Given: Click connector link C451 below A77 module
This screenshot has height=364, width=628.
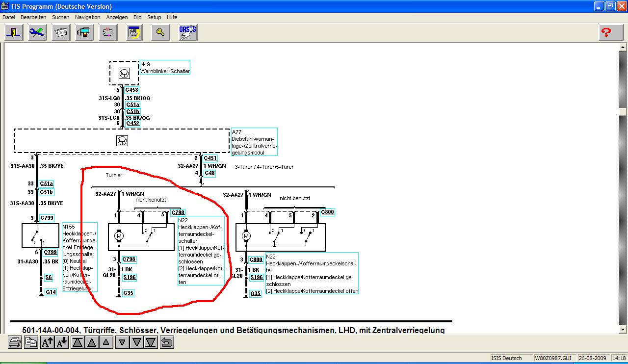Looking at the screenshot, I should coord(210,158).
